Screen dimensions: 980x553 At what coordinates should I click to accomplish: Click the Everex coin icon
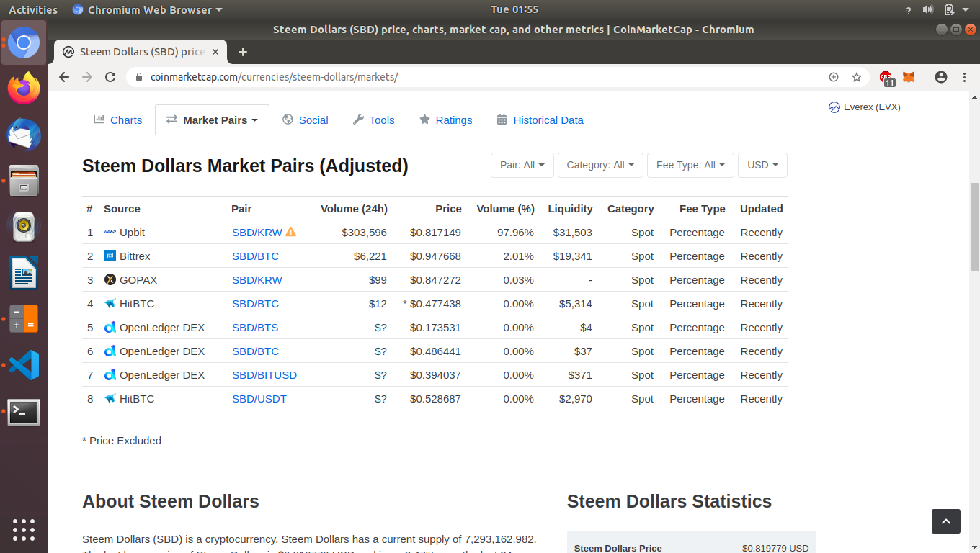point(834,107)
